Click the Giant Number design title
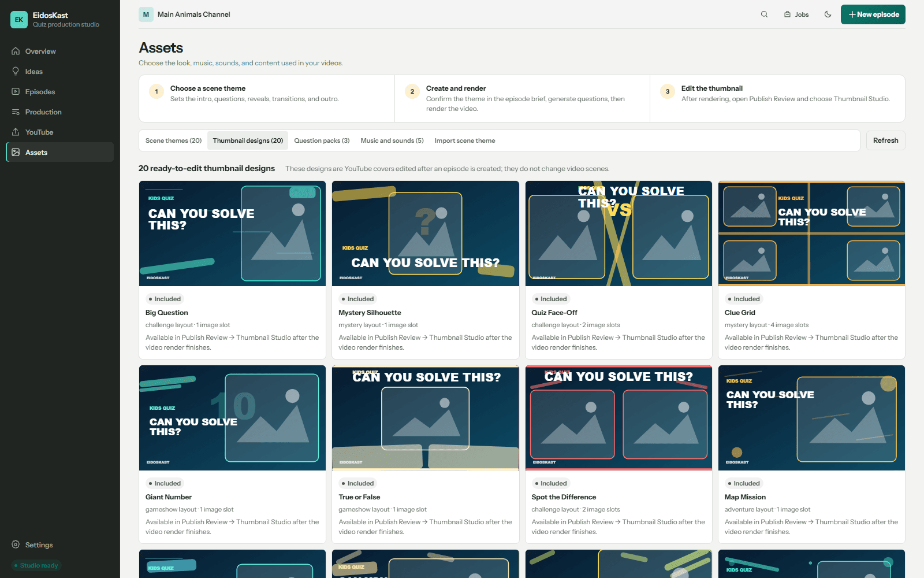Screen dimensions: 924x578 point(169,497)
